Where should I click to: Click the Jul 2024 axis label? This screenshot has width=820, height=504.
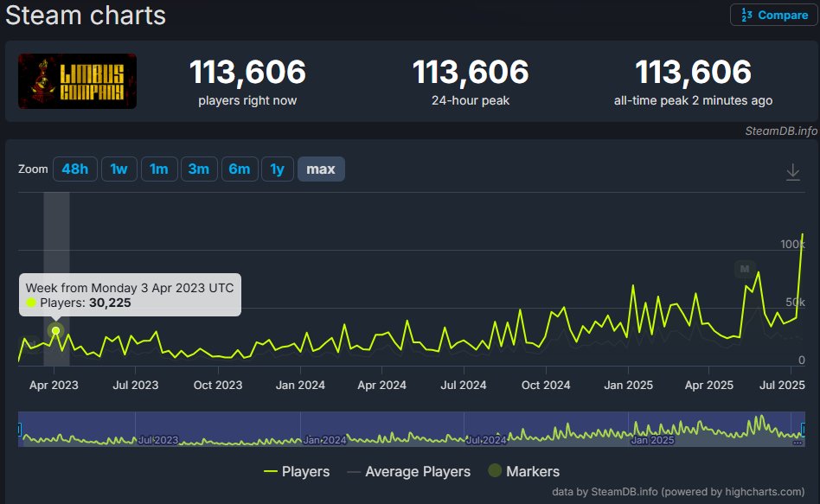click(464, 386)
